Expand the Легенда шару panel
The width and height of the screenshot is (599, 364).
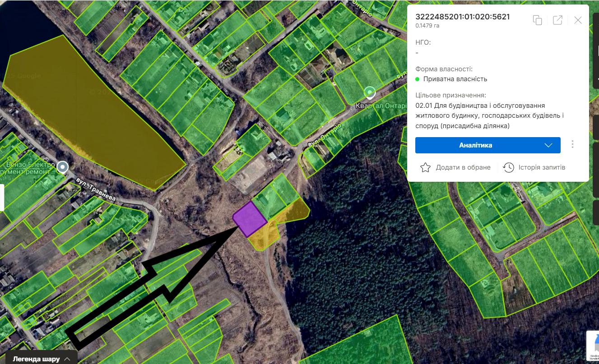tap(41, 358)
